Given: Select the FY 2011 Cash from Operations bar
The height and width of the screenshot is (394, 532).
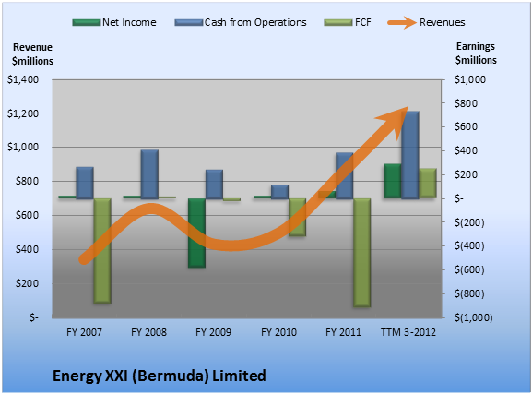Looking at the screenshot, I should (x=345, y=175).
